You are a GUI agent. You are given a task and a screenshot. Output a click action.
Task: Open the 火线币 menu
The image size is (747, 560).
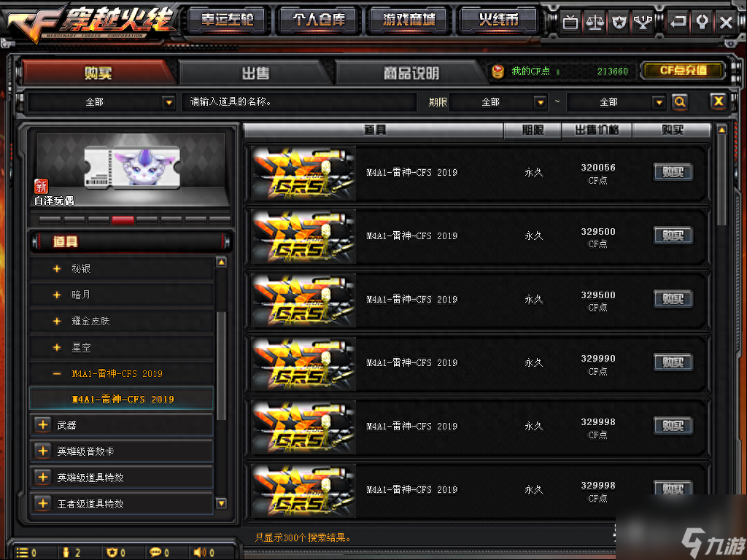(499, 20)
